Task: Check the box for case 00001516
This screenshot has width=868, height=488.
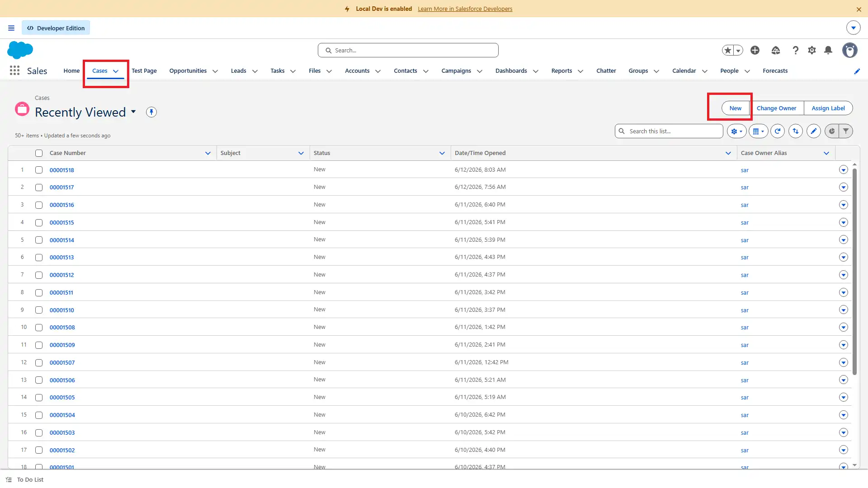Action: point(39,205)
